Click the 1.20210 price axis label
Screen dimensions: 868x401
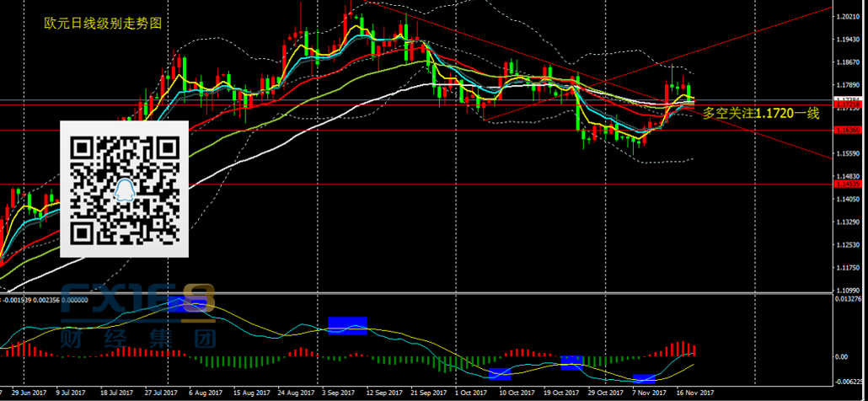(846, 17)
